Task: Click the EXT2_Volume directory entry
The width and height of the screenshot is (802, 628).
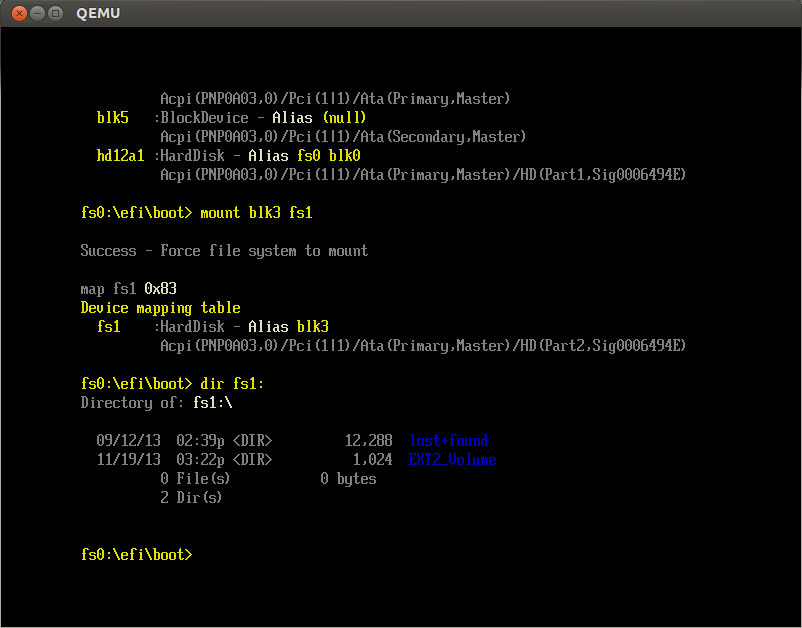Action: (452, 460)
